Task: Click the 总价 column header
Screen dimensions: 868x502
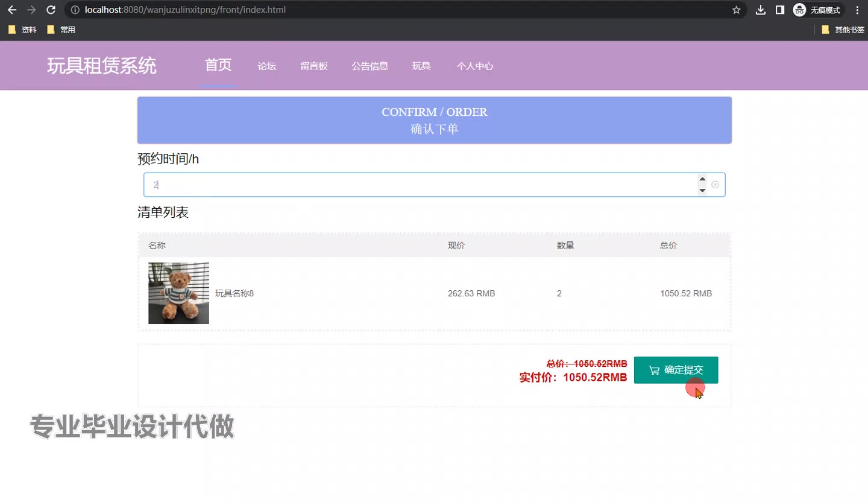Action: 668,246
